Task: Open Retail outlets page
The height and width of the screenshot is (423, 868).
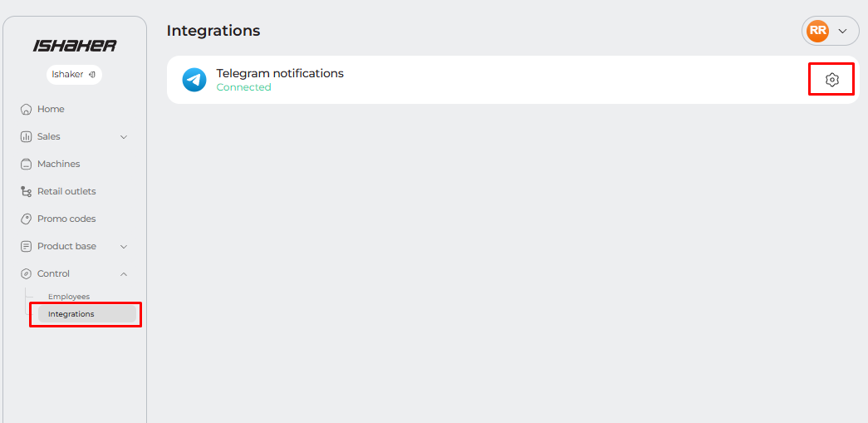Action: [66, 191]
